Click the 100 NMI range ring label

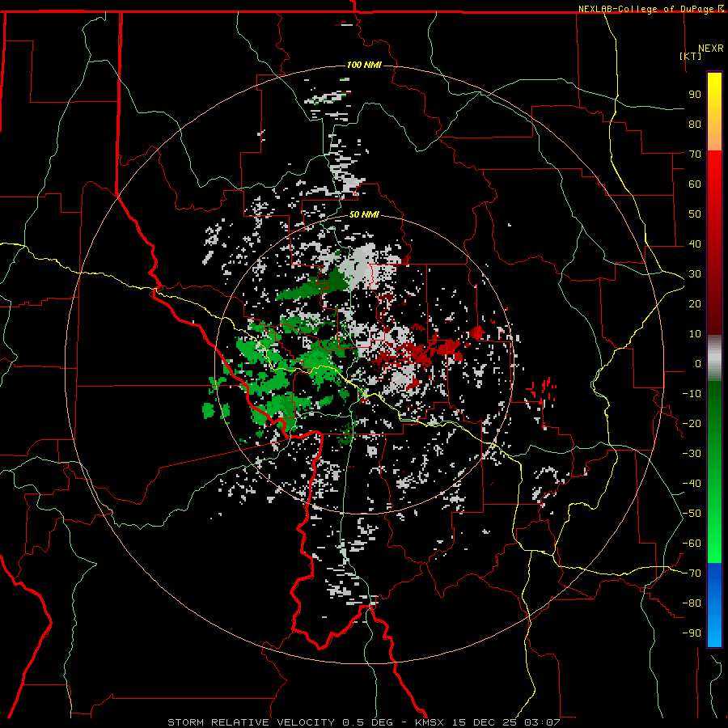coord(364,65)
